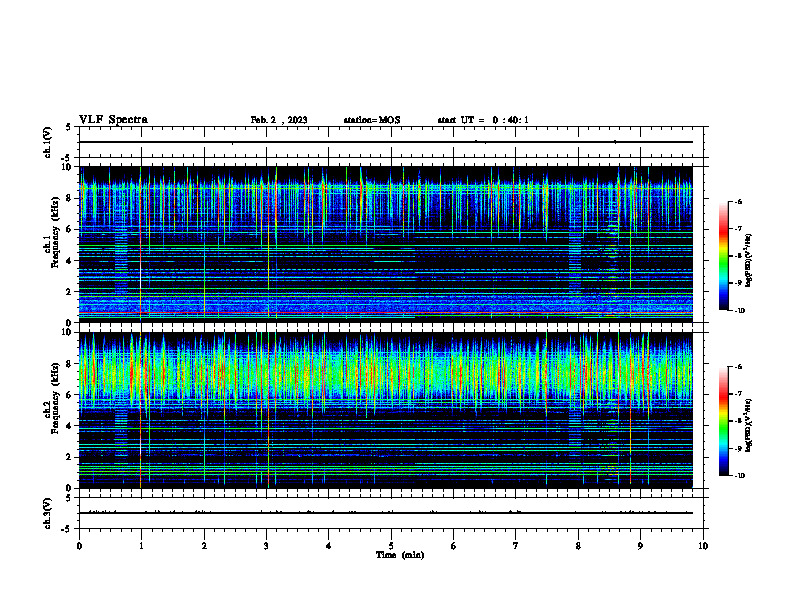The height and width of the screenshot is (612, 792).
Task: Click the time axis tick label "9"
Action: point(640,546)
